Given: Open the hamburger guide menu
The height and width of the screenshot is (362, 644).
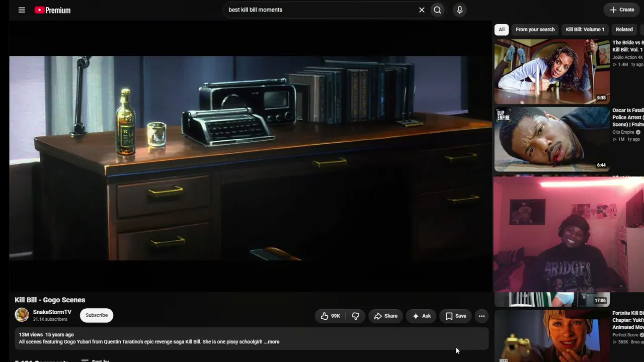Looking at the screenshot, I should pos(22,10).
